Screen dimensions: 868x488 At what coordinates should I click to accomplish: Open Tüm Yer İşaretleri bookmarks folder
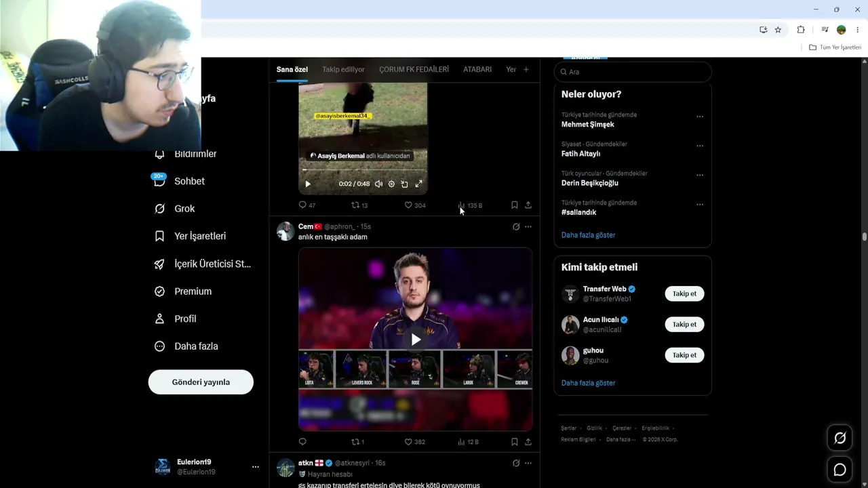click(835, 47)
